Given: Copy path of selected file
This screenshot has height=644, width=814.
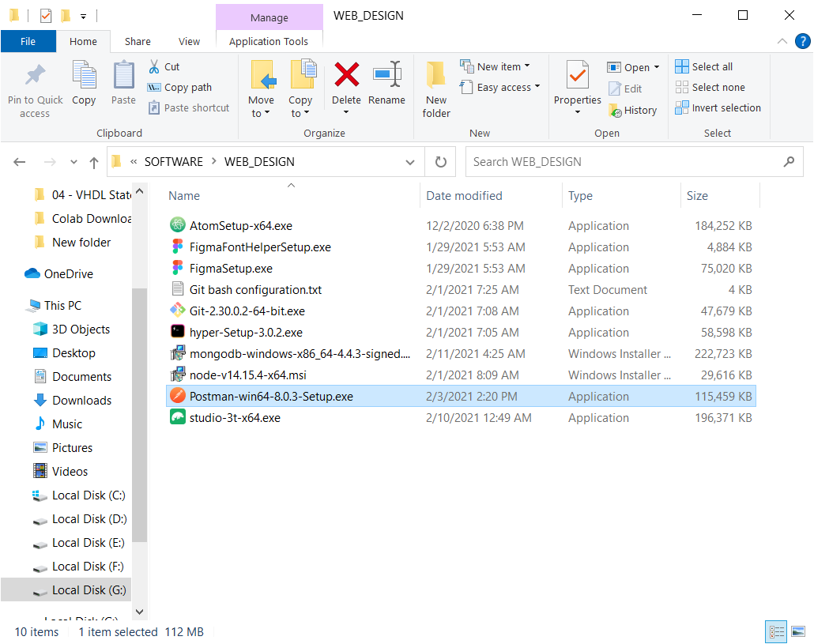Looking at the screenshot, I should [180, 87].
